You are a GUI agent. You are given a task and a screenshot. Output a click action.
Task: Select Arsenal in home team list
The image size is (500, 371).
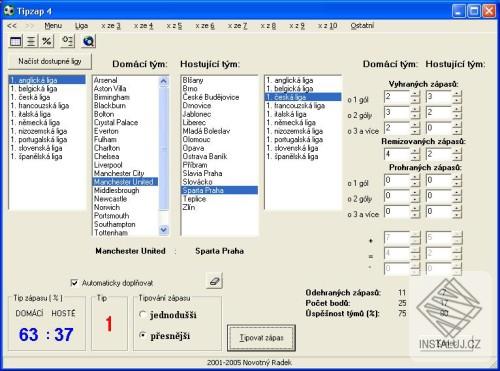click(125, 80)
